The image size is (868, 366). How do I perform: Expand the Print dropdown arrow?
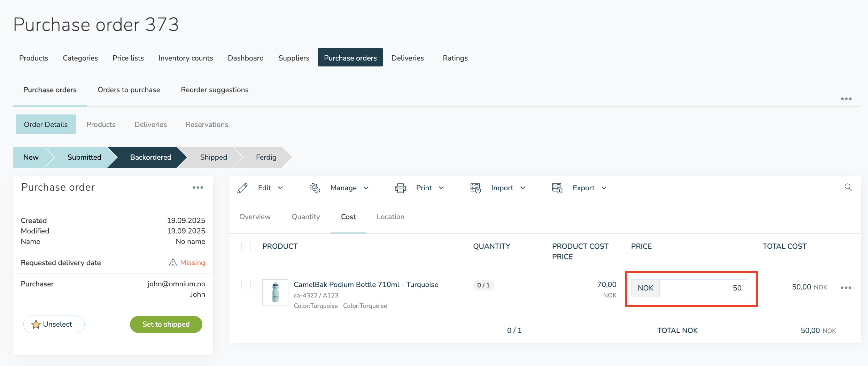click(x=441, y=188)
